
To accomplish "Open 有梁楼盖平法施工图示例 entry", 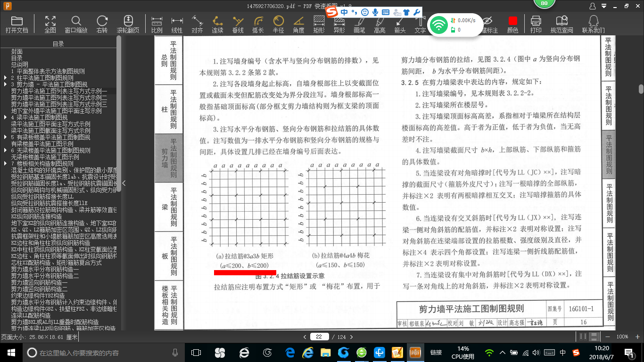I will pos(42,143).
